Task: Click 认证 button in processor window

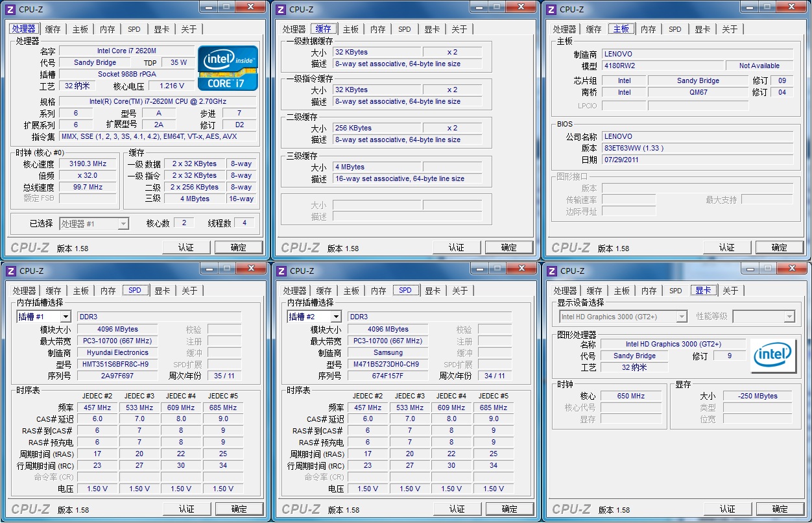Action: click(x=186, y=247)
